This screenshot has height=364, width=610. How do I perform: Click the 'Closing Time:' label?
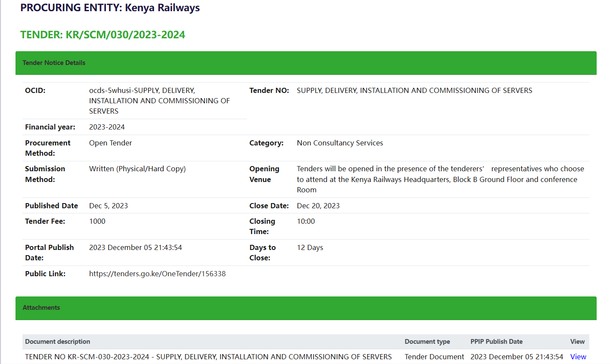click(262, 226)
